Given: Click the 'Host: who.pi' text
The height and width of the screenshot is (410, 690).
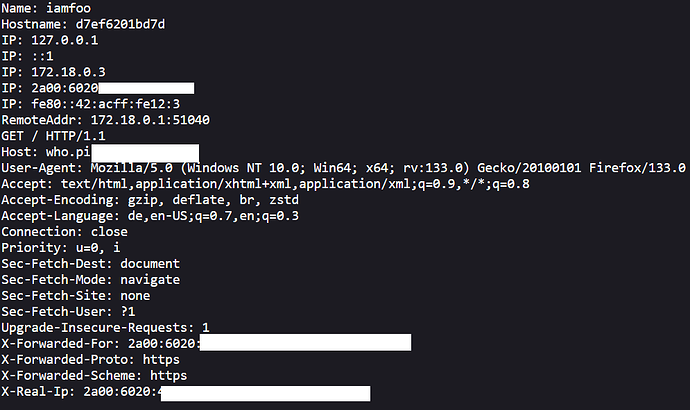Looking at the screenshot, I should click(x=46, y=152).
